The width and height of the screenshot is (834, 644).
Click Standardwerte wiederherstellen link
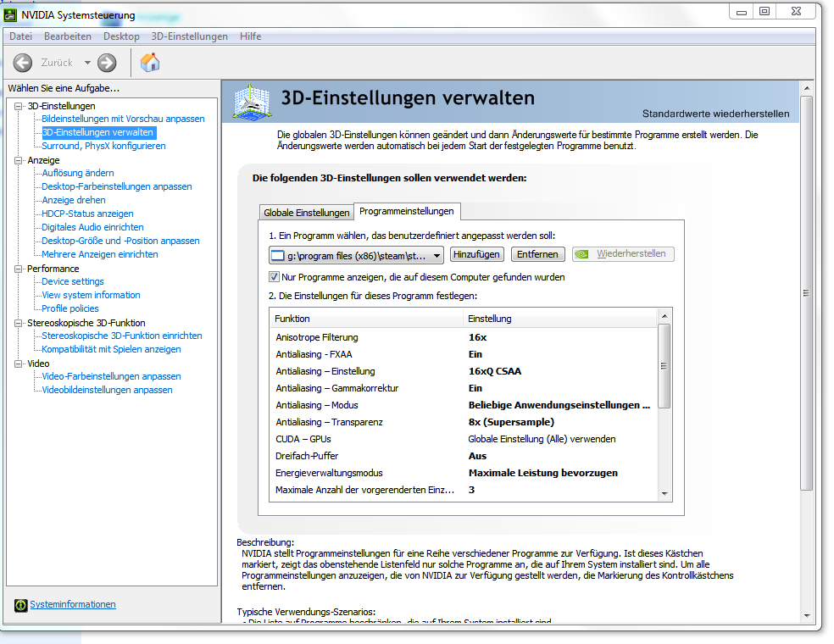(716, 114)
